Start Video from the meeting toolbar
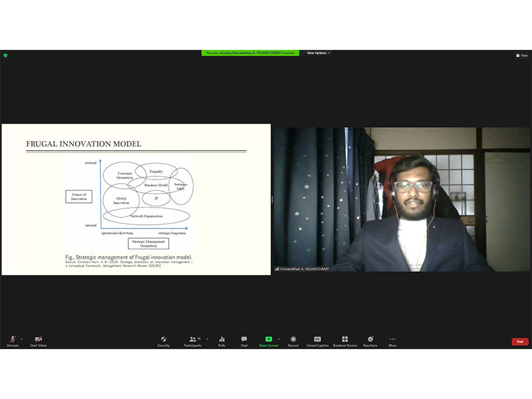The image size is (532, 399). 38,340
